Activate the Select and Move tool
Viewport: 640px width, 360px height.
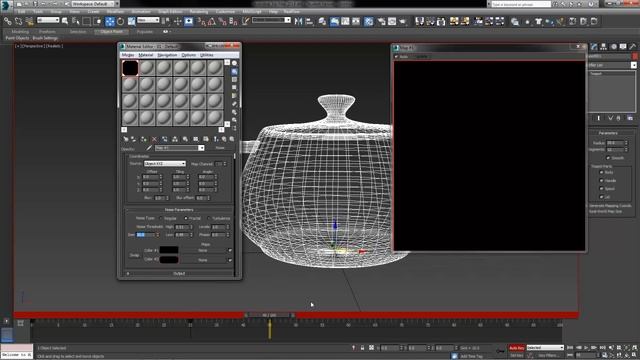tap(109, 21)
